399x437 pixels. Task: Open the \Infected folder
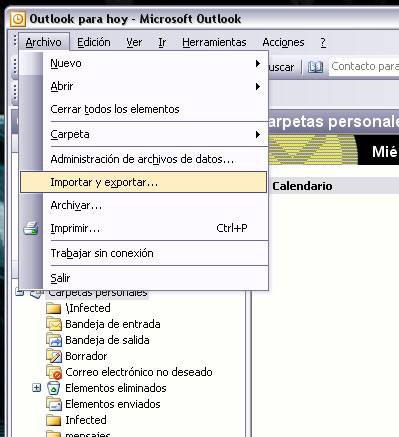[88, 308]
